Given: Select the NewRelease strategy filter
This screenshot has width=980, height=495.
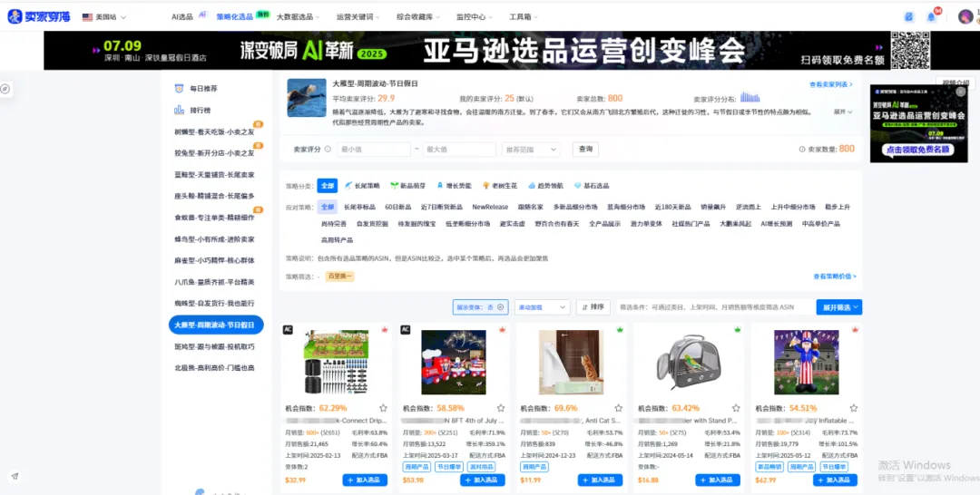Looking at the screenshot, I should 490,207.
